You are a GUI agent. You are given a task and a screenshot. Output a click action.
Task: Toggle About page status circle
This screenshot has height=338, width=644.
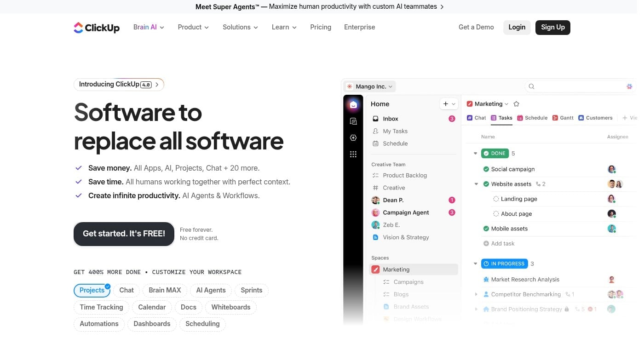496,214
